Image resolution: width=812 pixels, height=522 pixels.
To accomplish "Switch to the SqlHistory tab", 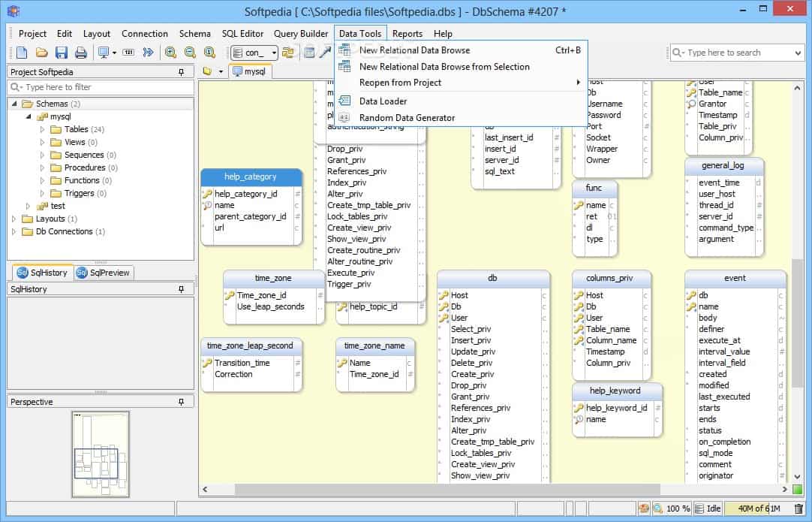I will (x=43, y=273).
